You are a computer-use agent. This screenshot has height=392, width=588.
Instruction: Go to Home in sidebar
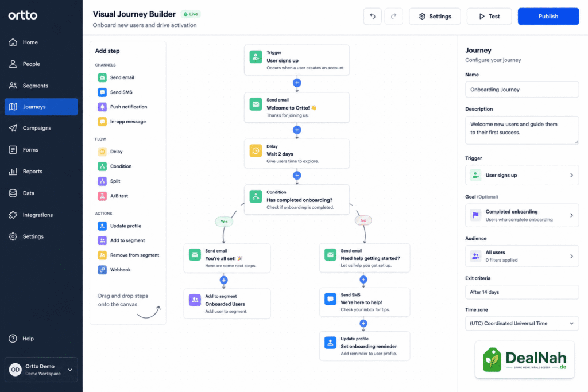coord(41,42)
